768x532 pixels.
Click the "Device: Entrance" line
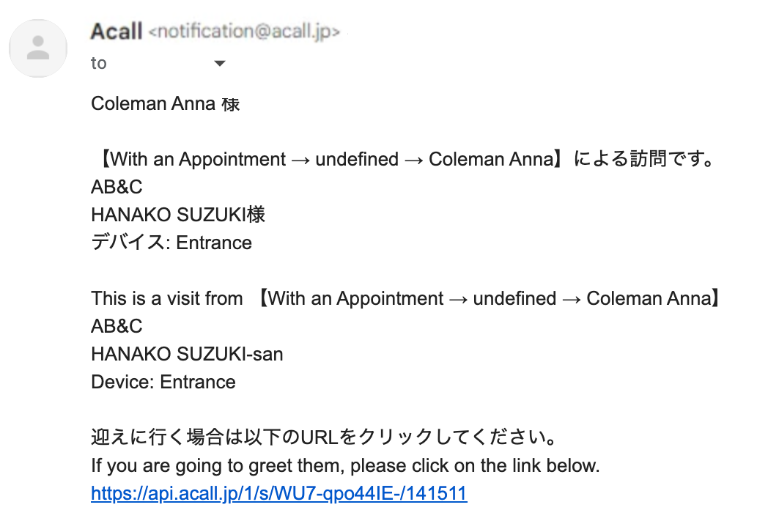pos(163,382)
